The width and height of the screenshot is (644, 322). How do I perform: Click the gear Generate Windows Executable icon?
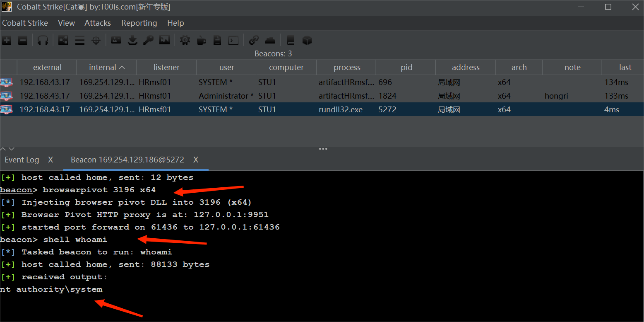(185, 40)
